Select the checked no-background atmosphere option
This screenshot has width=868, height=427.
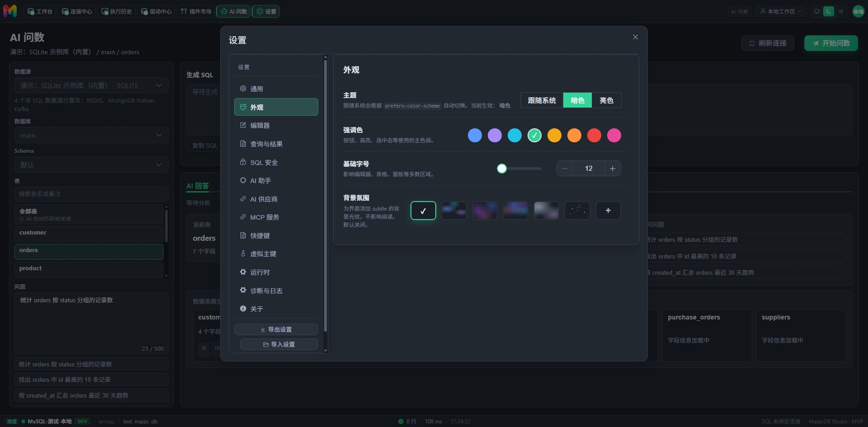pyautogui.click(x=423, y=211)
